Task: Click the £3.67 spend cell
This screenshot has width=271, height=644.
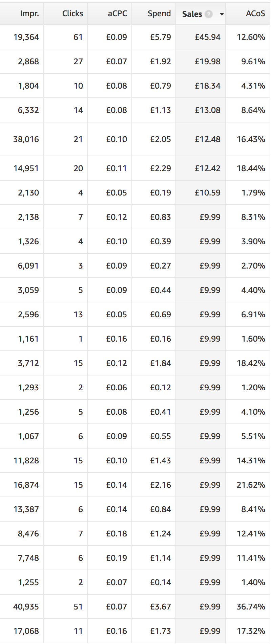Action: (x=154, y=607)
